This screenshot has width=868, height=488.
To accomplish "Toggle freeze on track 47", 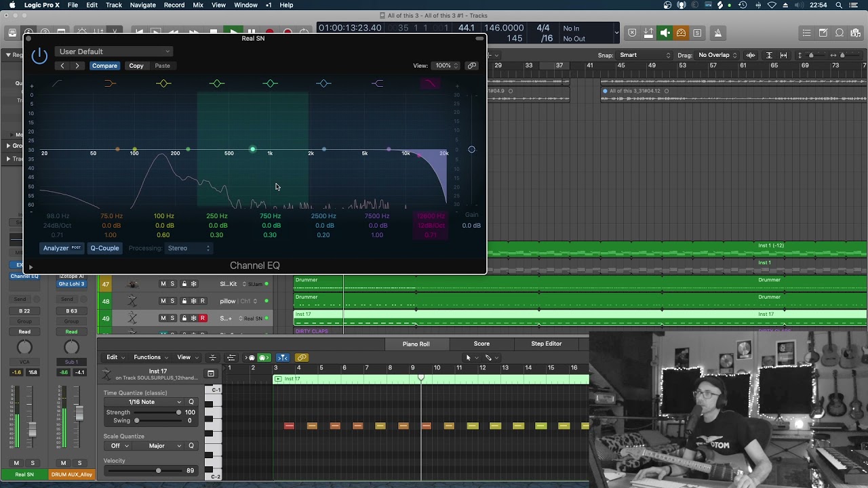I will tap(193, 284).
